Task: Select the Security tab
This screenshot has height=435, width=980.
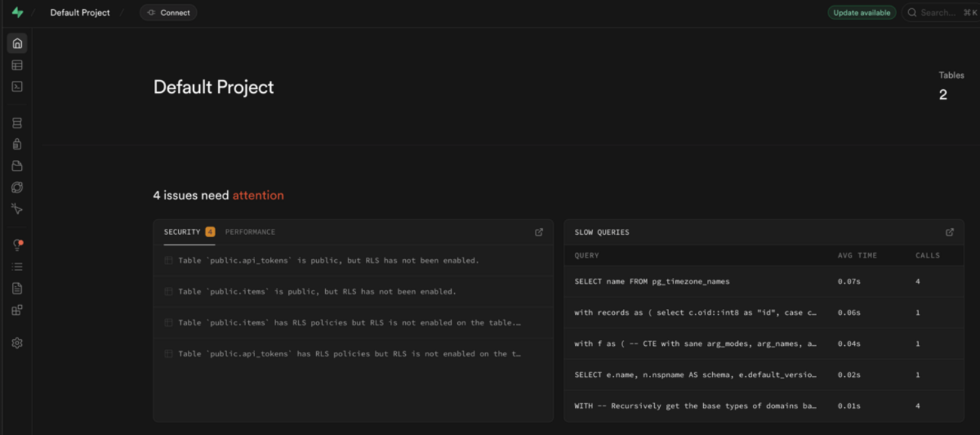Action: 182,232
